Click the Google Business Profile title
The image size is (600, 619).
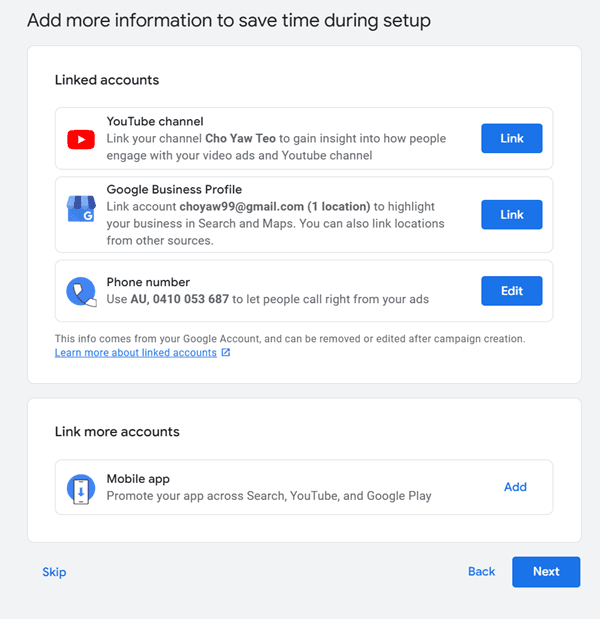pos(174,190)
